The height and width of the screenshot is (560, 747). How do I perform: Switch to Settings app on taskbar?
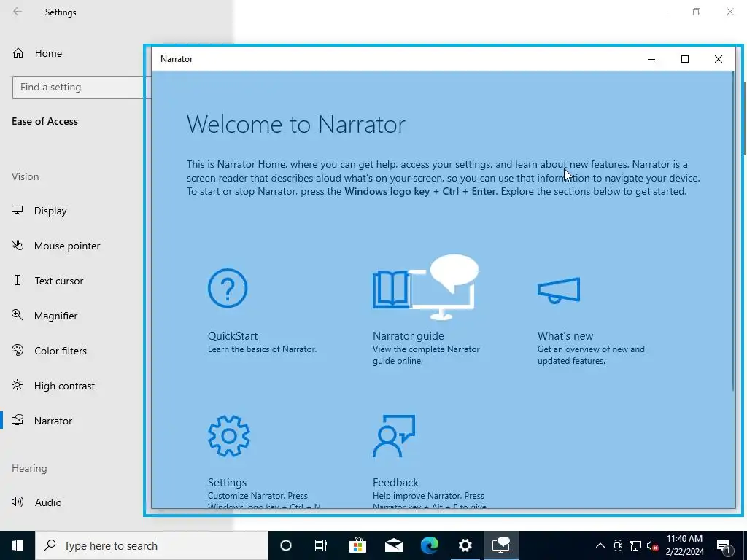(465, 545)
